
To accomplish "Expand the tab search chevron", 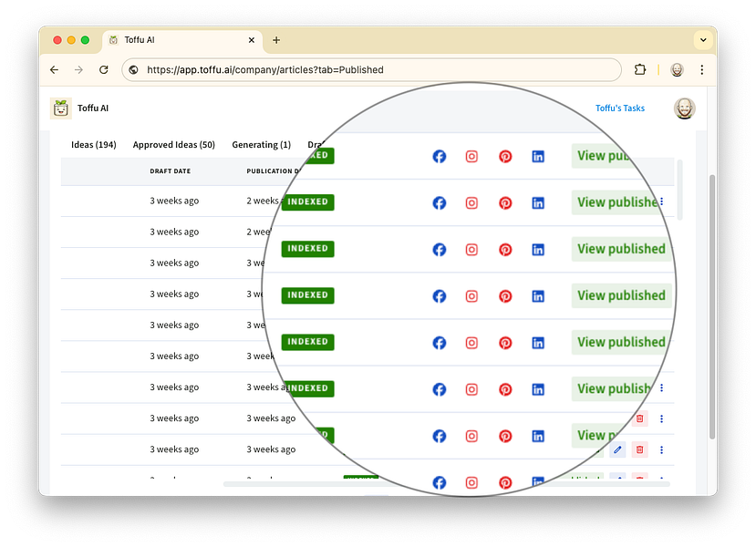I will (703, 40).
